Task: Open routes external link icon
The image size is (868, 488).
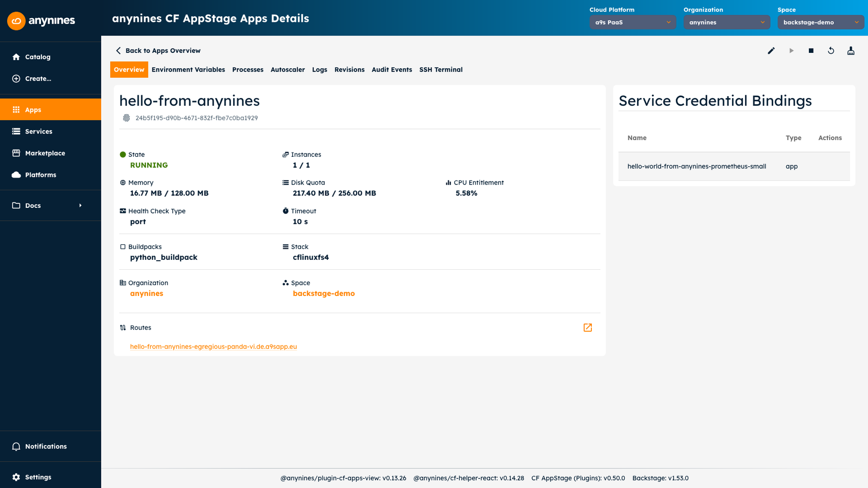Action: pyautogui.click(x=588, y=327)
